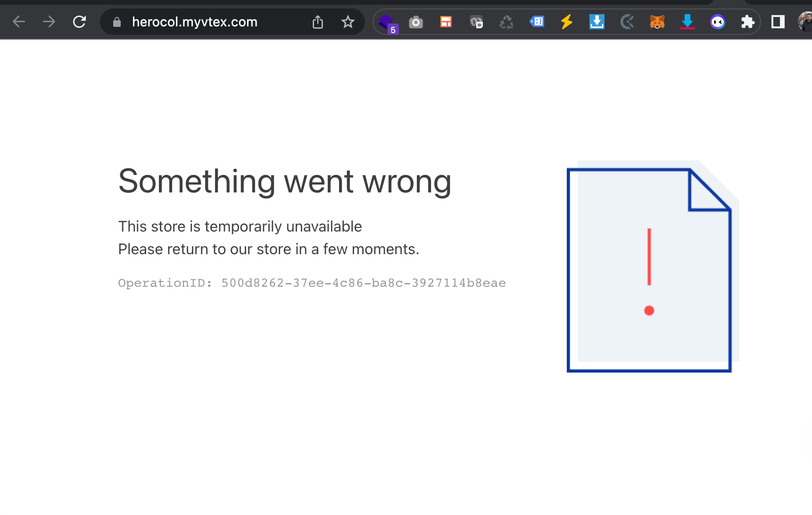Image resolution: width=812 pixels, height=515 pixels.
Task: Click the yellow lightning bolt extension
Action: tap(567, 22)
